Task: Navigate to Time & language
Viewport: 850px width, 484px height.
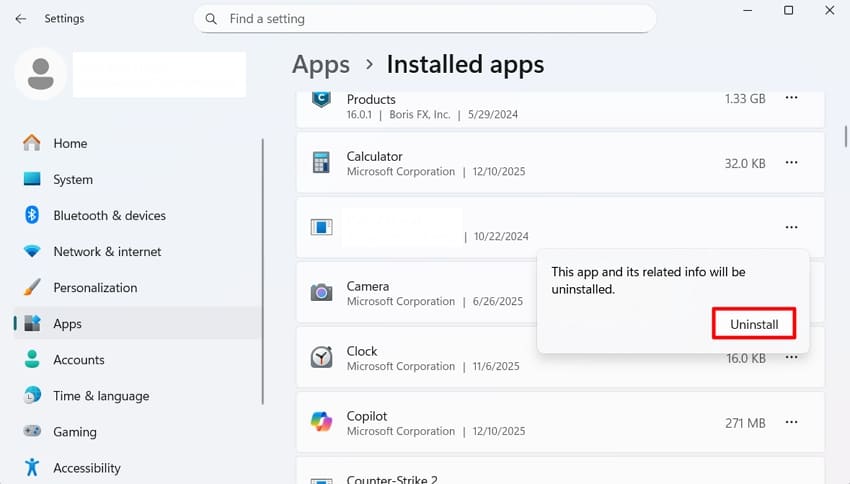Action: [x=101, y=395]
